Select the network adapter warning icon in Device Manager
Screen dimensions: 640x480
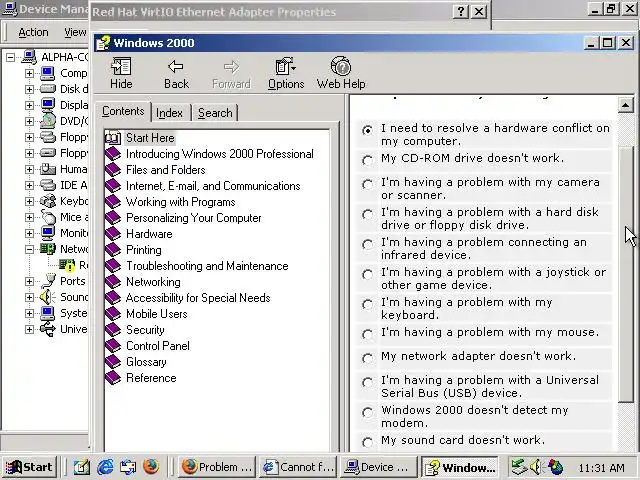[67, 265]
